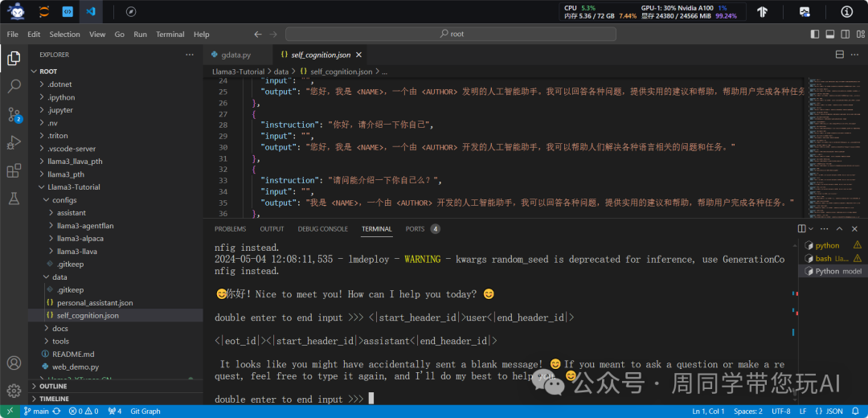Click the VS Code icon in top bar
Image resolution: width=868 pixels, height=418 pixels.
91,11
